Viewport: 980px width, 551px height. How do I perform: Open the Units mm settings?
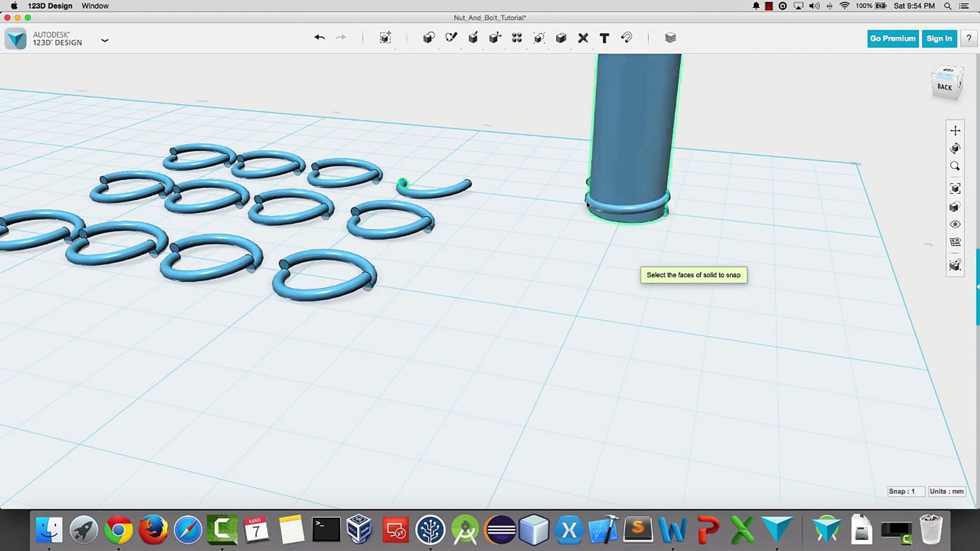click(x=946, y=491)
